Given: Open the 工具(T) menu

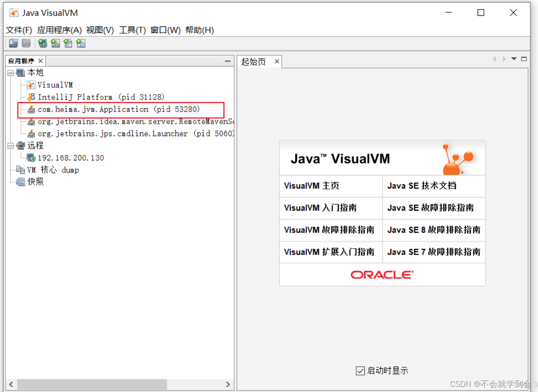Looking at the screenshot, I should [x=132, y=30].
